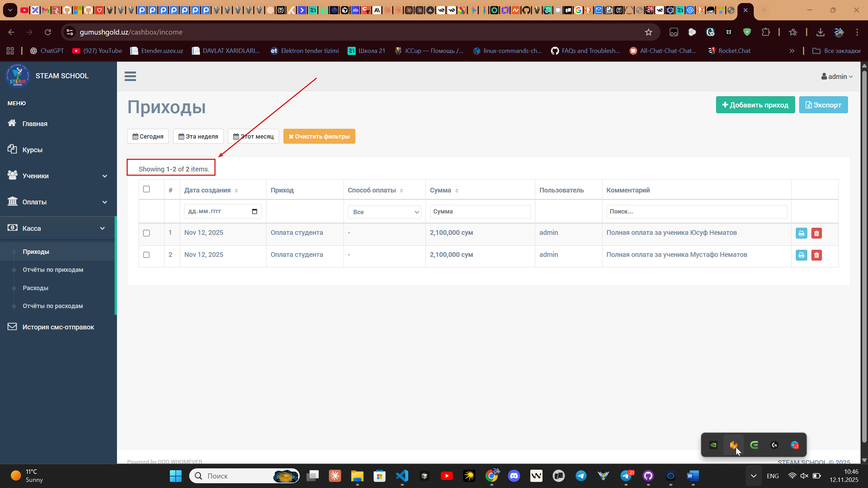Open the Способ оплаты filter dropdown
The width and height of the screenshot is (868, 488).
[x=384, y=212]
